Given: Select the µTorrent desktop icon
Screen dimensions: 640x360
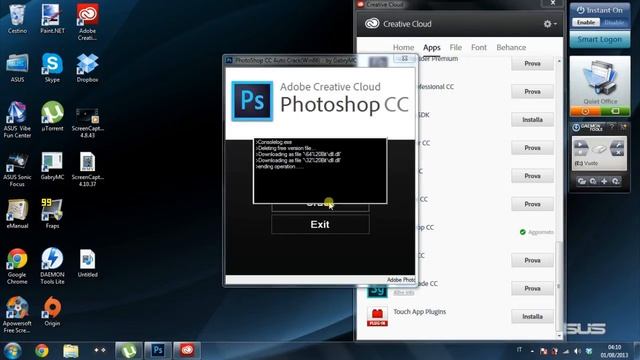Looking at the screenshot, I should (52, 116).
